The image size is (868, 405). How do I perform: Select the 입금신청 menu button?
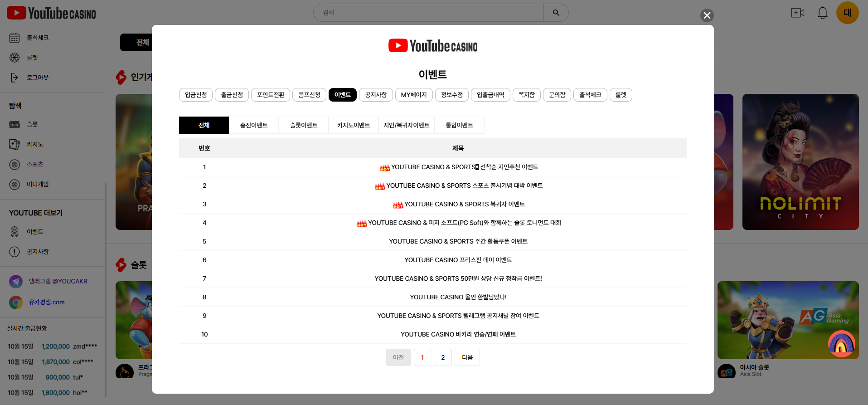pos(196,95)
